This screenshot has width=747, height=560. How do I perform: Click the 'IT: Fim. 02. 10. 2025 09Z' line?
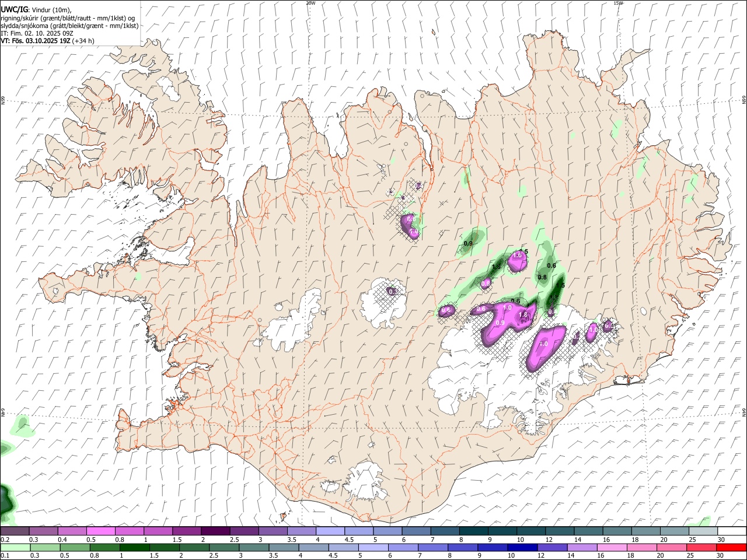(37, 33)
